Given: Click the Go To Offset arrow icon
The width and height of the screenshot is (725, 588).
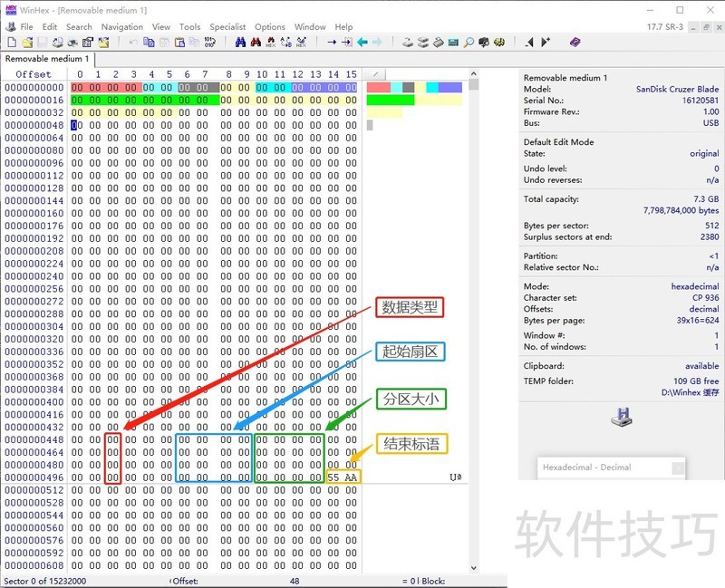Looking at the screenshot, I should pos(332,43).
